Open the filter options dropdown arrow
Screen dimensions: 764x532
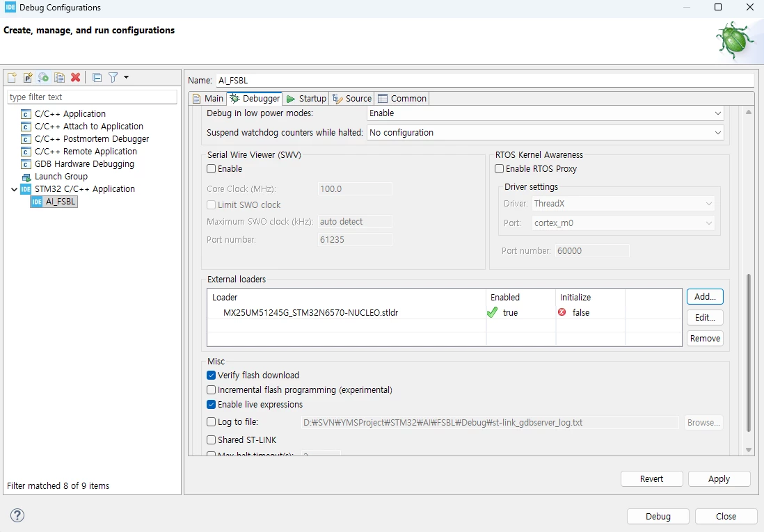point(126,77)
